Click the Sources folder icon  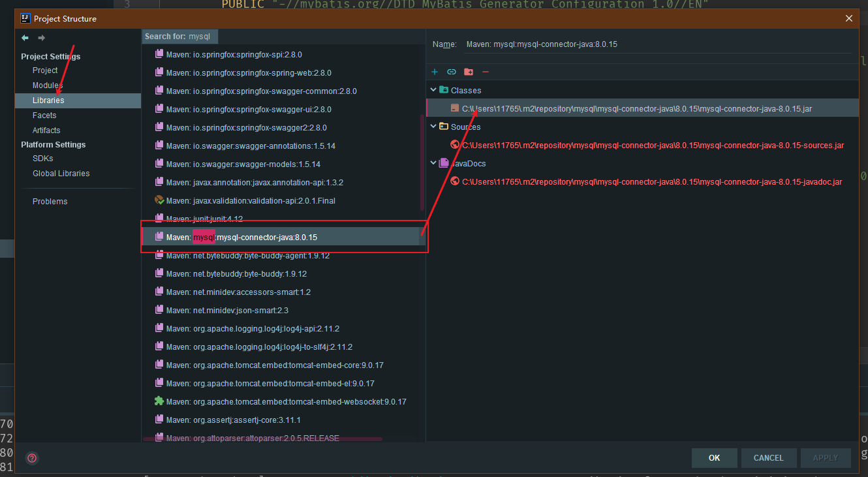click(x=444, y=127)
